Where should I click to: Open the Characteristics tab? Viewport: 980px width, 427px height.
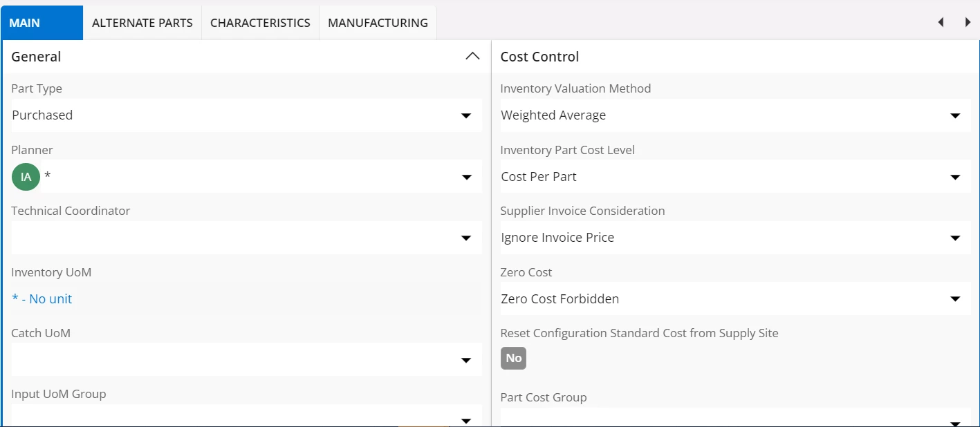(260, 23)
